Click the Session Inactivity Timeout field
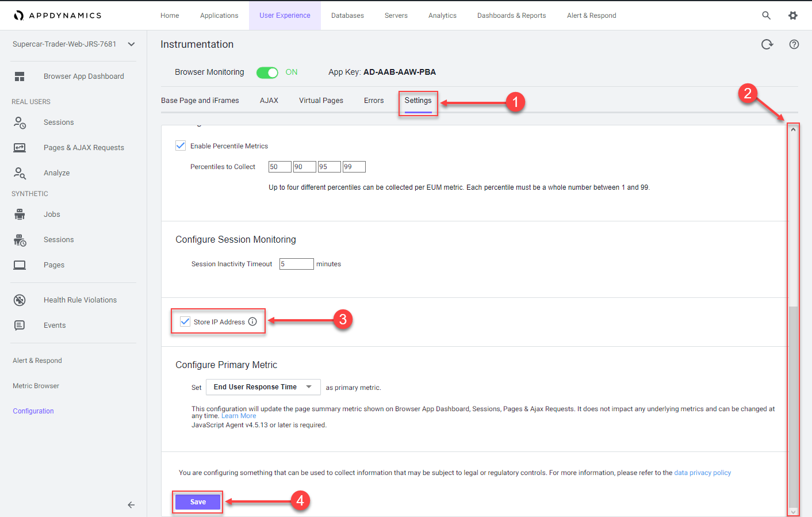The width and height of the screenshot is (812, 517). click(x=297, y=264)
